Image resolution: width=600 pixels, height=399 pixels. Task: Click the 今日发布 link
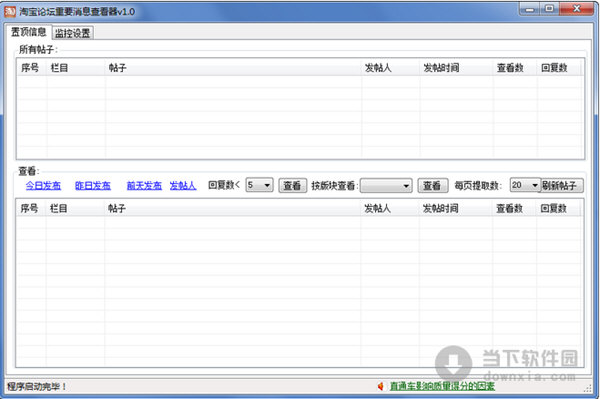pyautogui.click(x=43, y=186)
